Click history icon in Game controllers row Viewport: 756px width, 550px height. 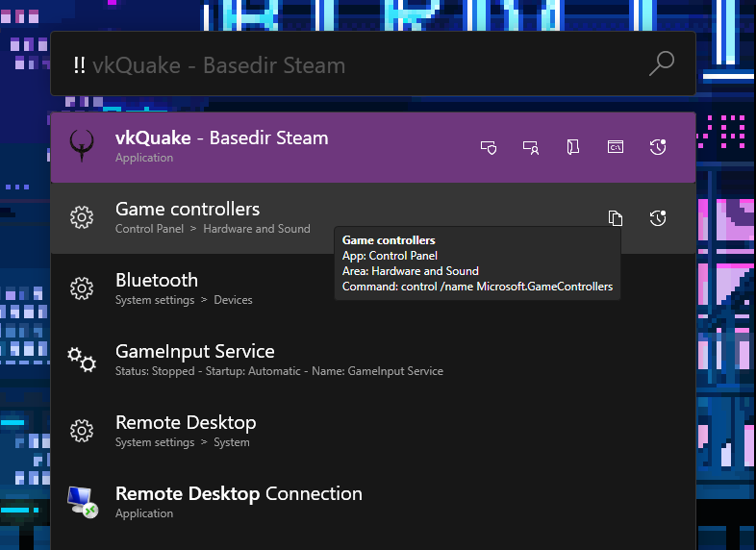pos(658,218)
